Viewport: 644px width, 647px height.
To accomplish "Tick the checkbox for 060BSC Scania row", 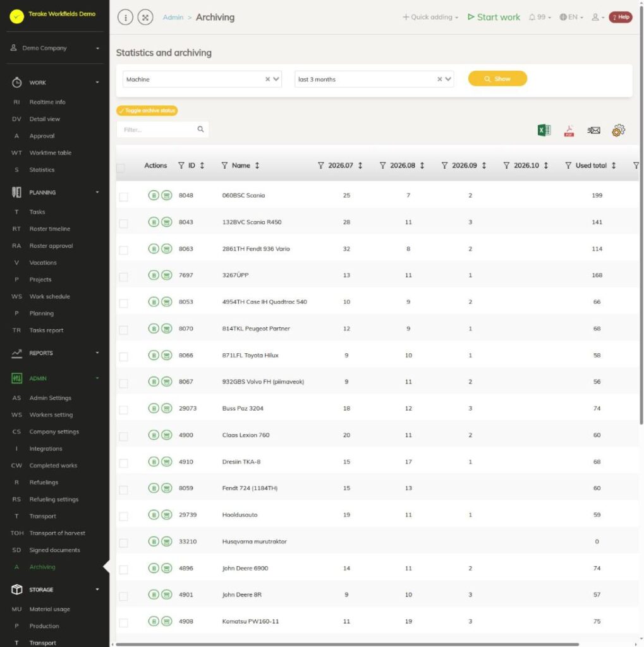I will coord(123,197).
